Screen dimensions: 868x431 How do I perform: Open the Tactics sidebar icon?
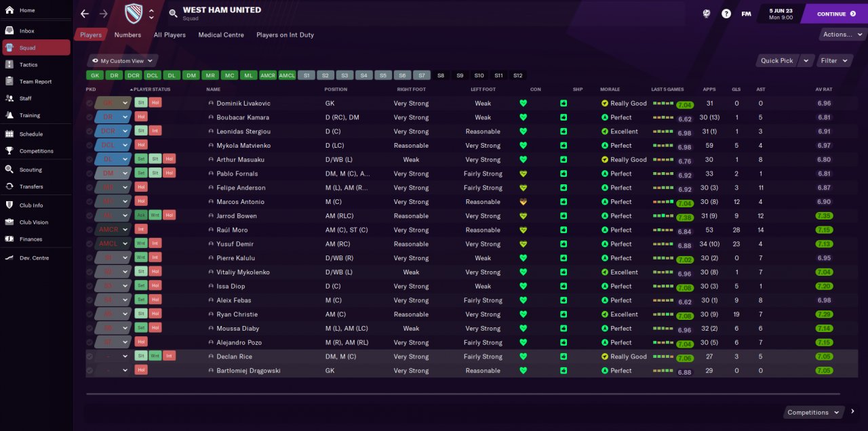(9, 65)
